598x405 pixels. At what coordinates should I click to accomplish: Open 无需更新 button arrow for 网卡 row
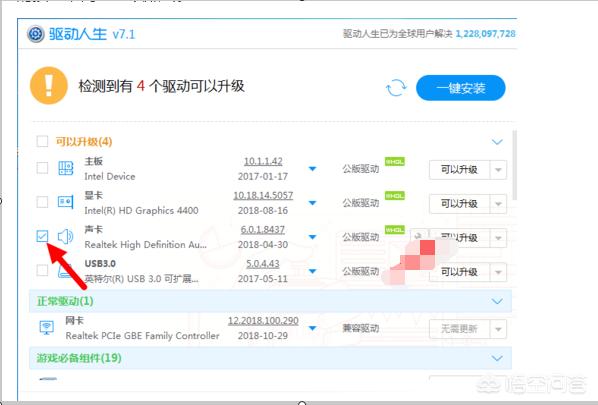coord(498,329)
